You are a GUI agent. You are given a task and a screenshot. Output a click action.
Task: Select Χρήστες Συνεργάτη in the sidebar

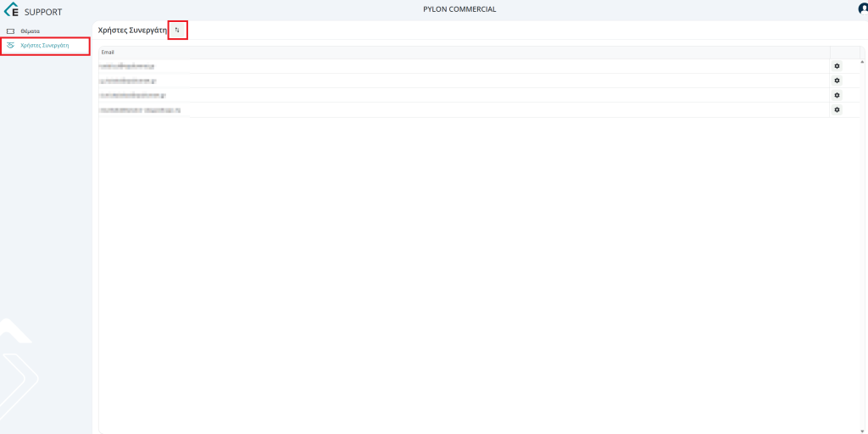point(45,45)
